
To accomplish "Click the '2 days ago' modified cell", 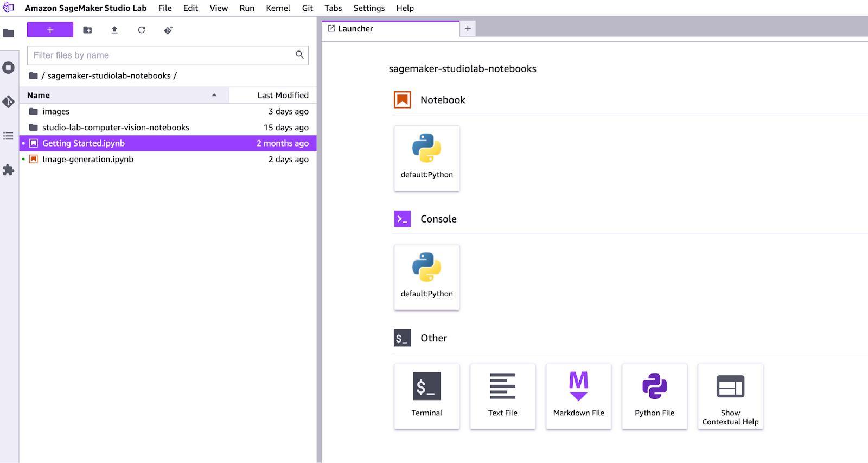I will click(289, 159).
